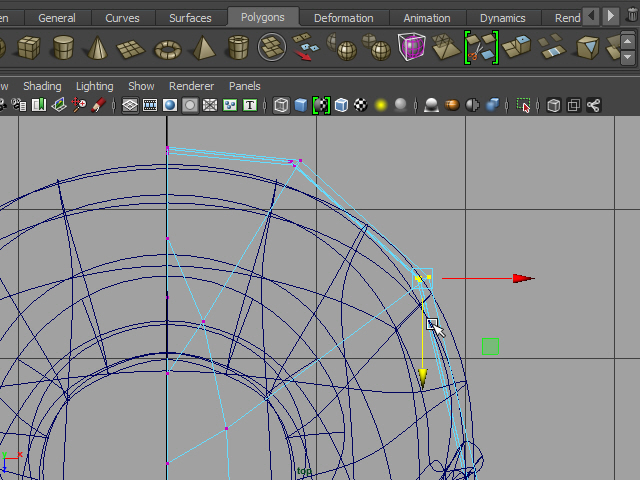Toggle use all lights
Viewport: 640px width, 480px height.
click(x=381, y=105)
